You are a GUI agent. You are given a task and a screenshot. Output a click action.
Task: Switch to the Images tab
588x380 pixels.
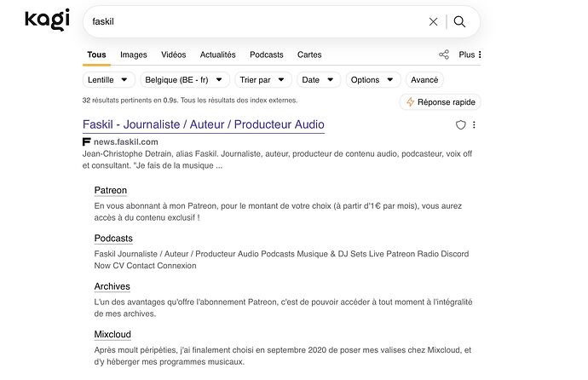pos(134,55)
